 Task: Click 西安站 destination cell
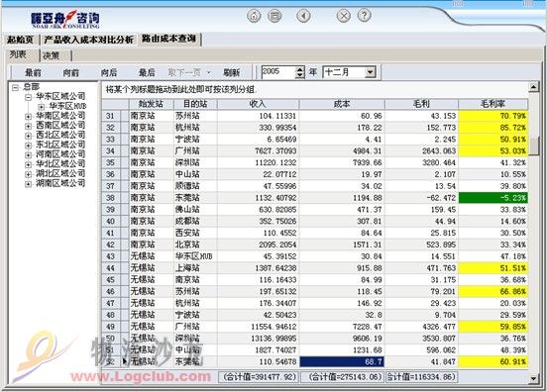coord(195,233)
